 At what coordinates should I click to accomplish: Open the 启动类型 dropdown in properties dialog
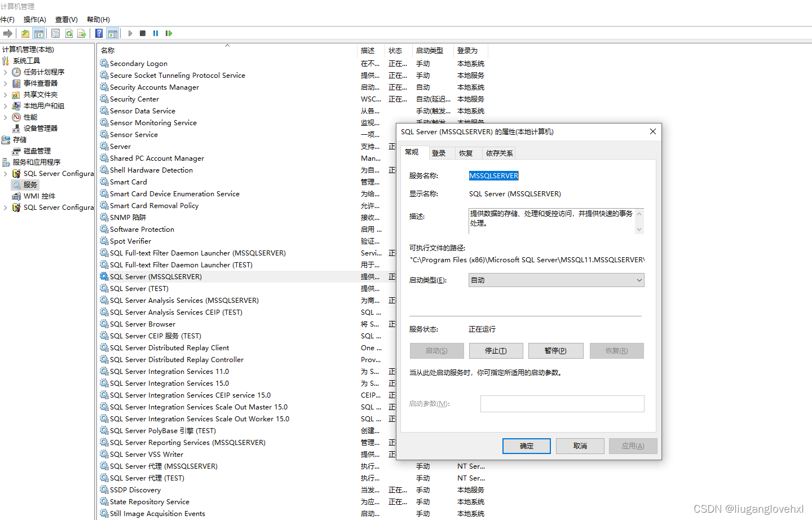[x=556, y=280]
